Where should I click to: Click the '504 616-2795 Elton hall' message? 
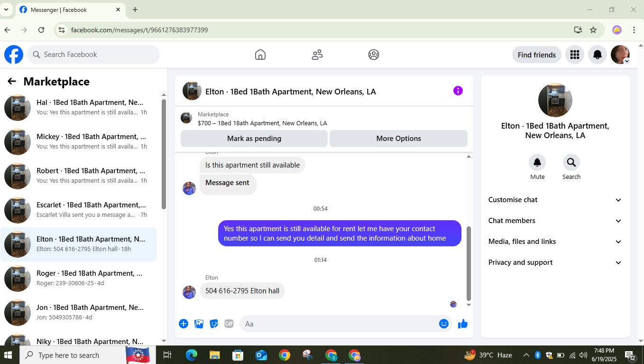pos(242,291)
